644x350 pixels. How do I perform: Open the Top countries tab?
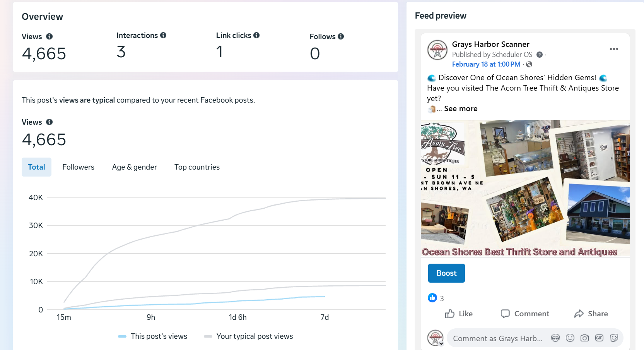(x=197, y=167)
